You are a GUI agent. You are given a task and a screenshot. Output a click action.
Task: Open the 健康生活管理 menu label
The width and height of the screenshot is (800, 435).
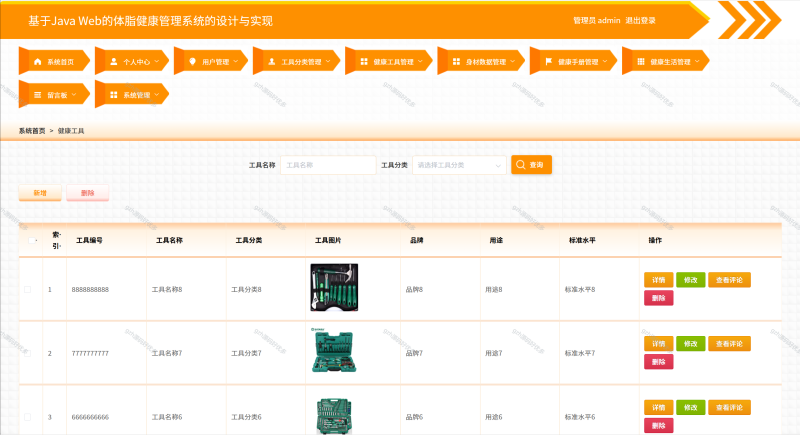coord(670,62)
